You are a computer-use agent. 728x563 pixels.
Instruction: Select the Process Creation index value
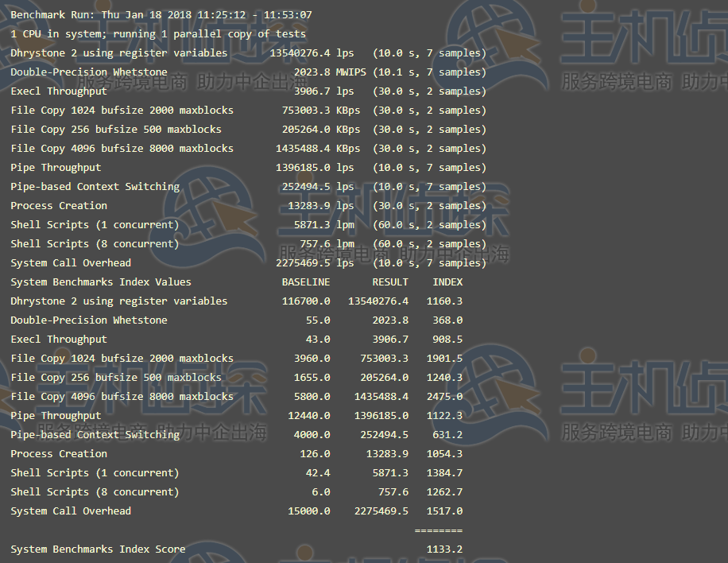pos(444,453)
